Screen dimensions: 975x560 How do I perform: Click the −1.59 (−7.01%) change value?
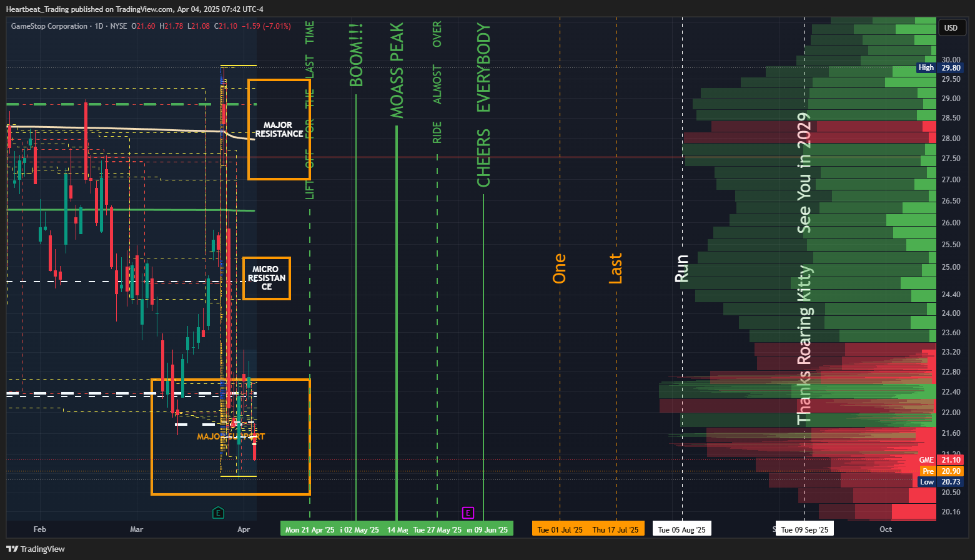pos(266,26)
